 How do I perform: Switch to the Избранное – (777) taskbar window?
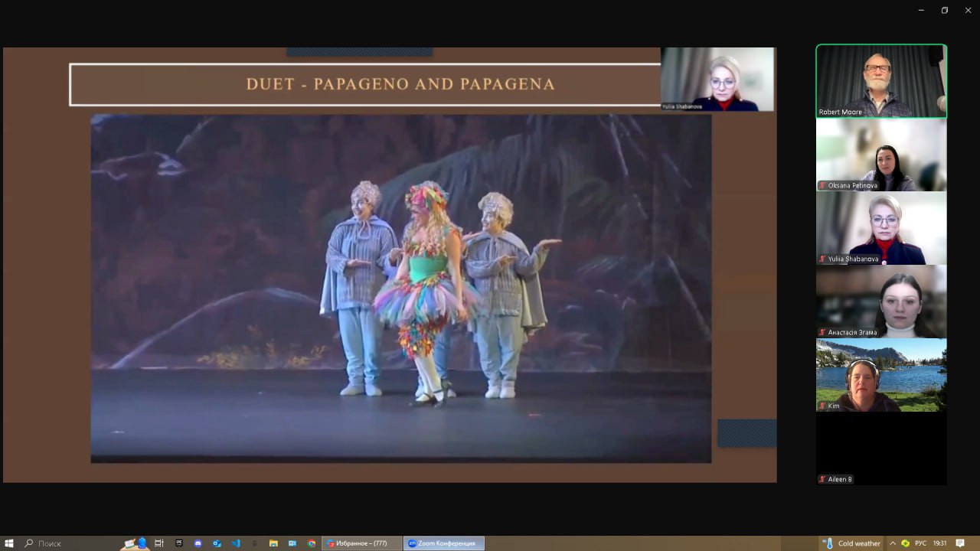(362, 543)
